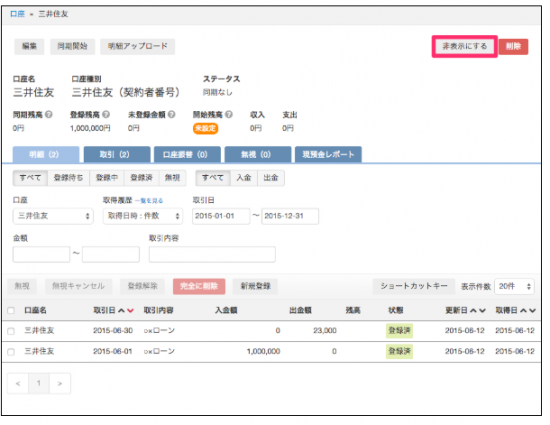Image resolution: width=550 pixels, height=425 pixels.
Task: Open the 一覧を見る link
Action: [149, 201]
